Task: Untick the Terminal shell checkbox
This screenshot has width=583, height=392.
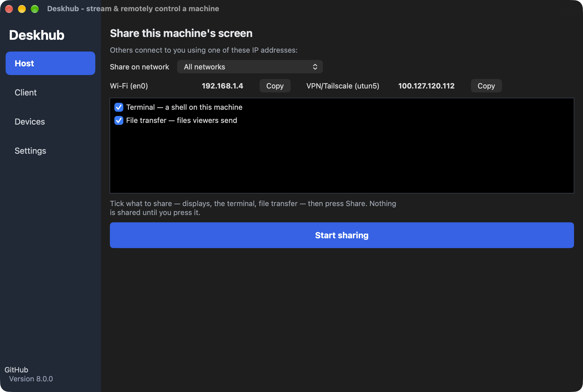Action: (x=119, y=107)
